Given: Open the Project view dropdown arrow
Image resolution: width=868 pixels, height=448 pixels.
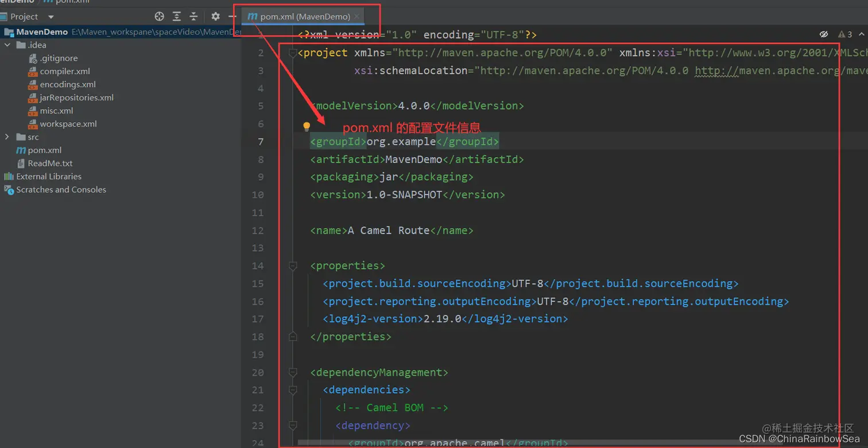Looking at the screenshot, I should pyautogui.click(x=51, y=17).
